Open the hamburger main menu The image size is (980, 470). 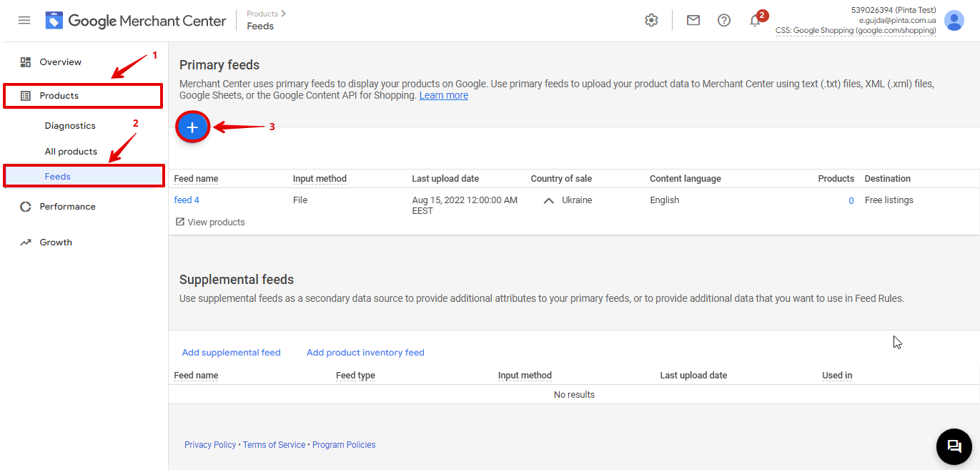[x=24, y=20]
